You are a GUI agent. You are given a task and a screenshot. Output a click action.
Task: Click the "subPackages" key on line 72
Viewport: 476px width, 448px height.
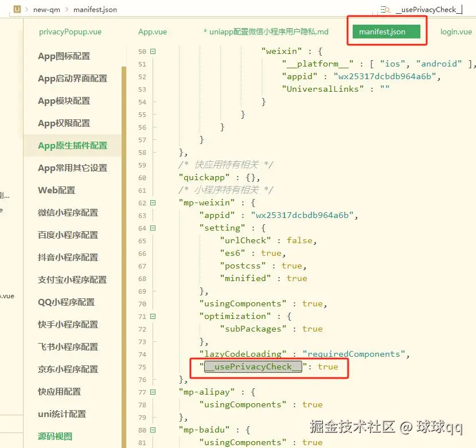pyautogui.click(x=253, y=329)
